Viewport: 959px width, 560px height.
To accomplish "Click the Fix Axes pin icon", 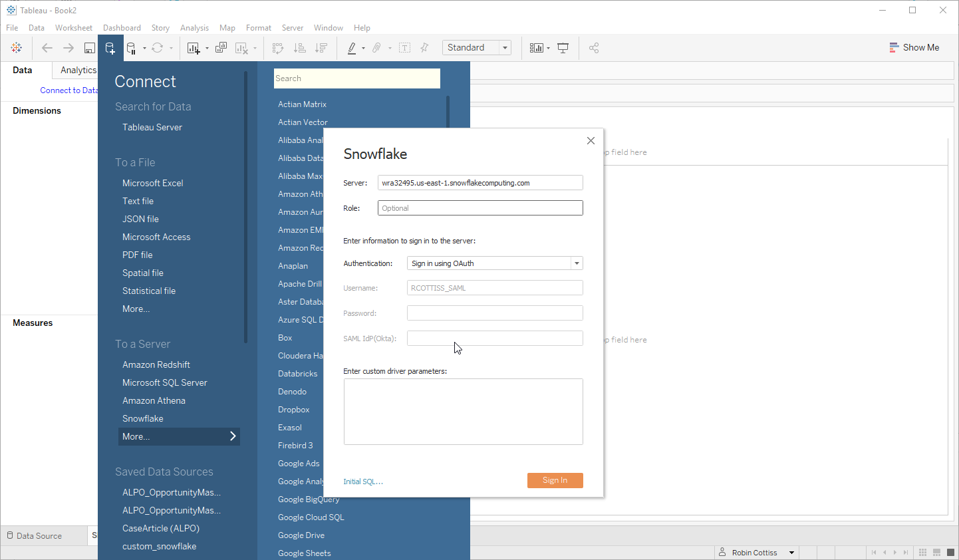I will click(424, 48).
